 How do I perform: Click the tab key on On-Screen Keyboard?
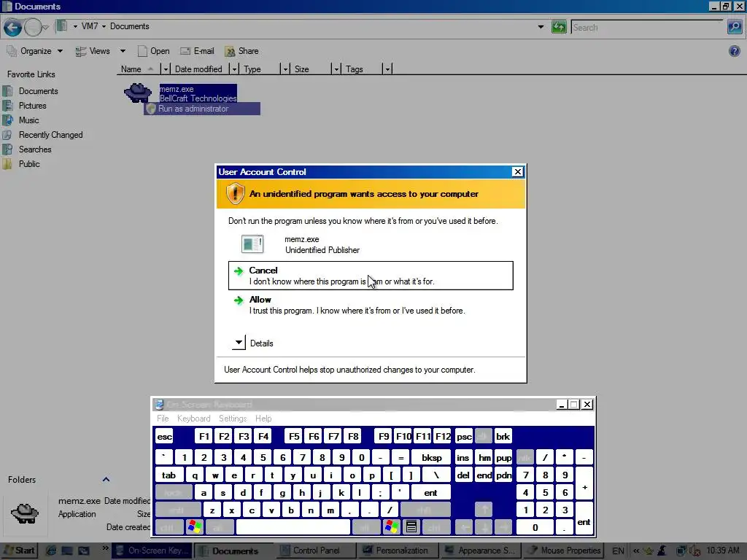coord(169,475)
